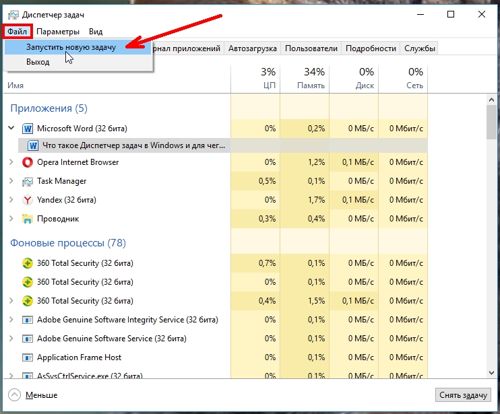This screenshot has width=500, height=414.
Task: Click the Task Manager process icon
Action: coord(27,181)
